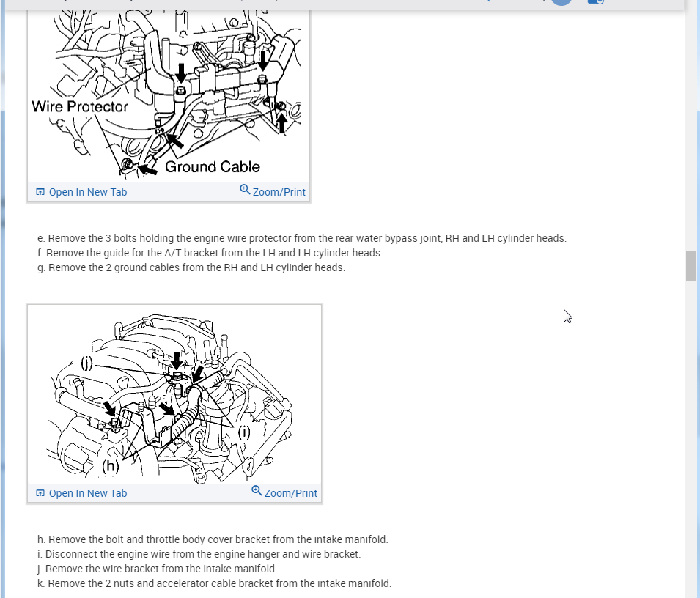
Task: Click Zoom/Print for Ground Cable diagram
Action: 273,191
